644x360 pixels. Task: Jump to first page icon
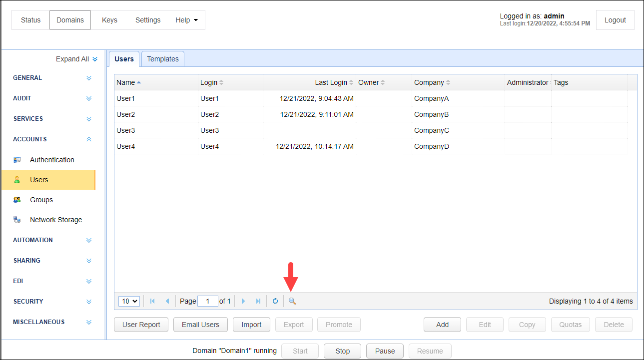(152, 301)
